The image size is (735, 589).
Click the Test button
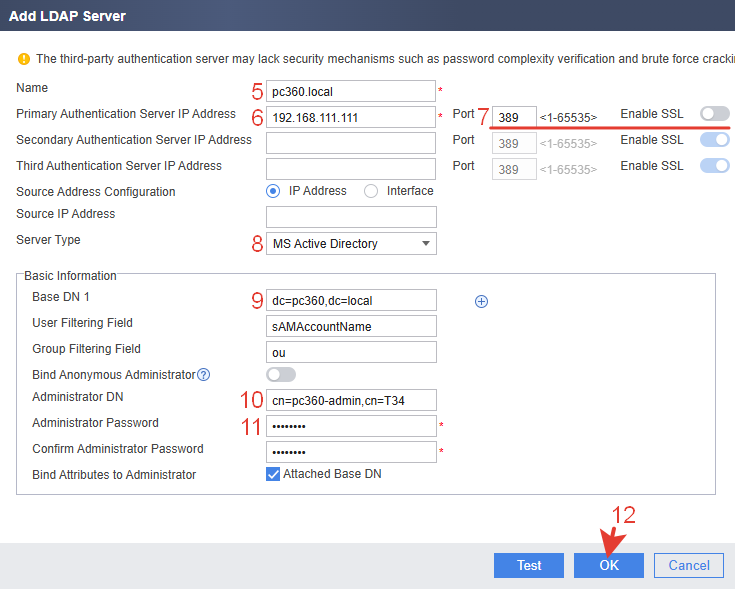click(x=529, y=565)
